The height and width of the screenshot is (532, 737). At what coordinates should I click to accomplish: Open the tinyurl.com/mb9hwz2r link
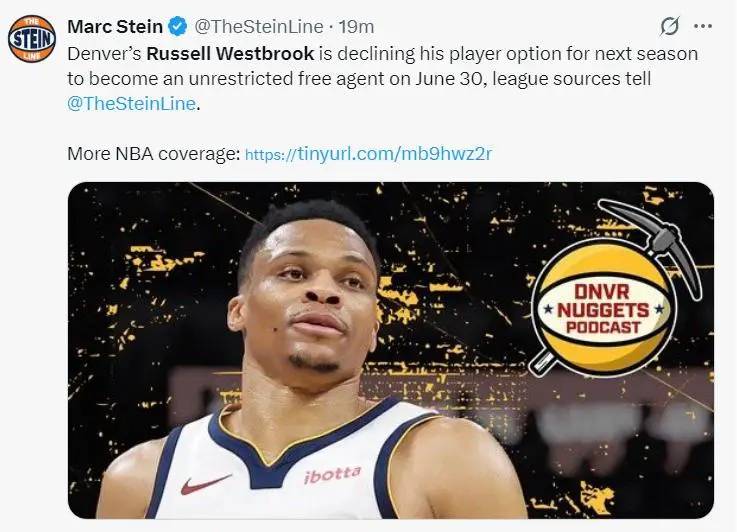point(368,154)
